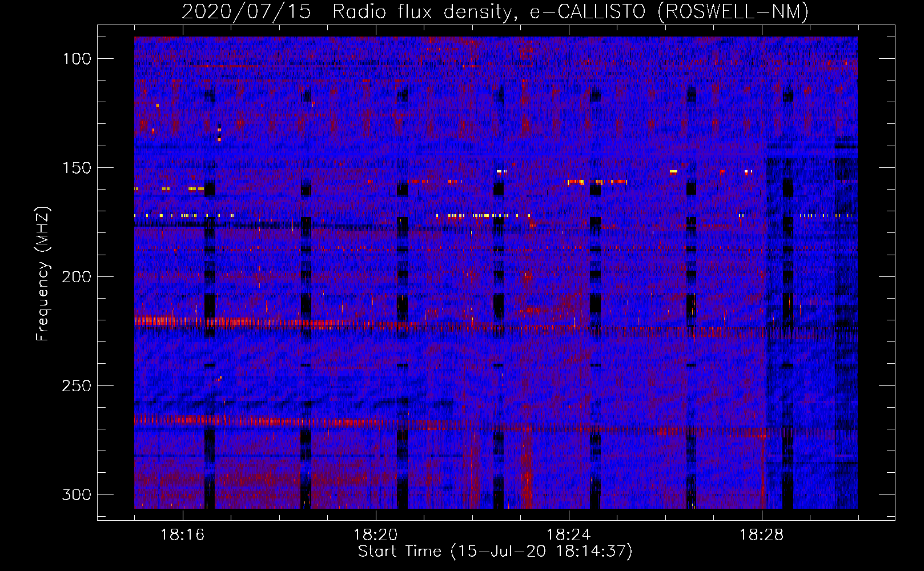The height and width of the screenshot is (571, 924).
Task: Click the 18:28 time tick label
Action: [761, 535]
